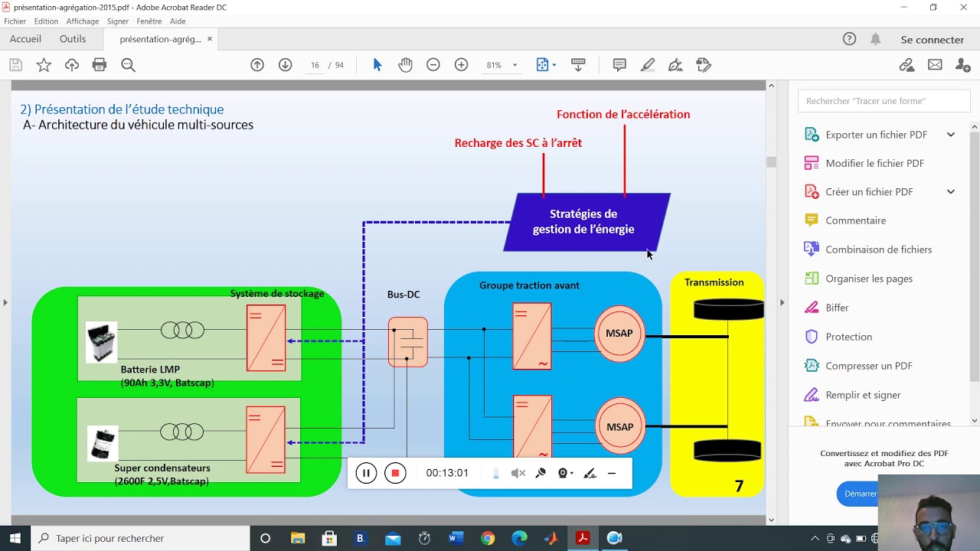The image size is (980, 551).
Task: Open the Aide menu
Action: (x=178, y=21)
